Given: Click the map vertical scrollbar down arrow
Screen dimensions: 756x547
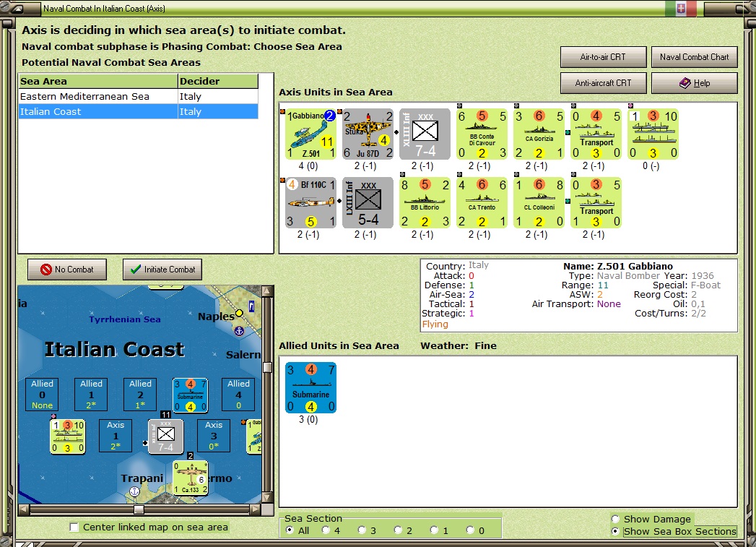Looking at the screenshot, I should [x=268, y=497].
